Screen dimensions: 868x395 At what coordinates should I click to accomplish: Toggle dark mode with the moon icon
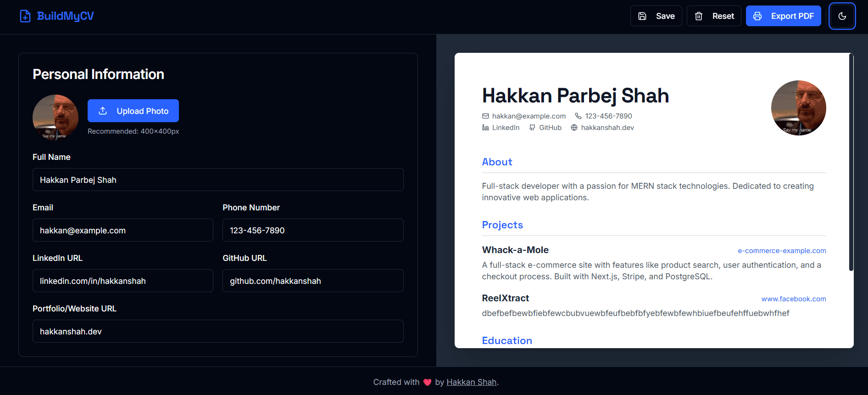click(842, 16)
